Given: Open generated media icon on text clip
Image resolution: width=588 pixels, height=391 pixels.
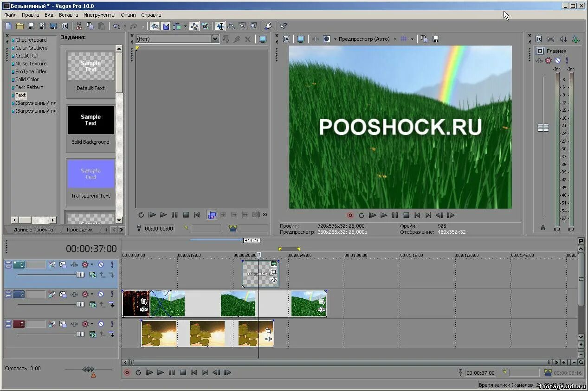Looking at the screenshot, I should (x=274, y=264).
